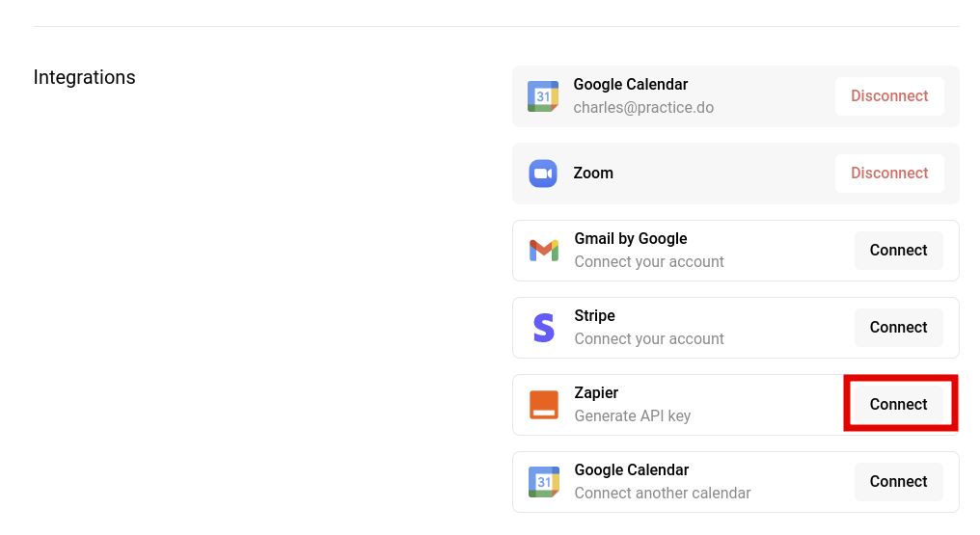Click the Gmail envelope icon
The width and height of the screenshot is (980, 535).
[544, 251]
